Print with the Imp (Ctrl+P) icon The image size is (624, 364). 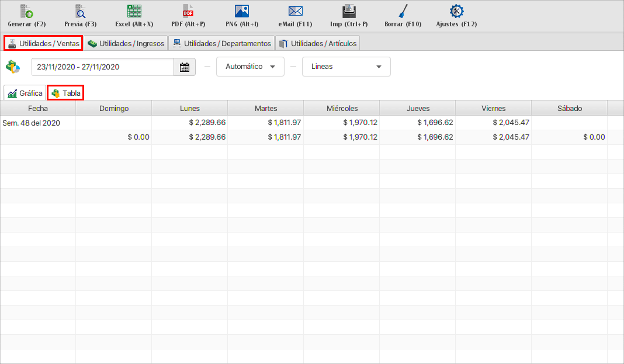click(x=349, y=12)
